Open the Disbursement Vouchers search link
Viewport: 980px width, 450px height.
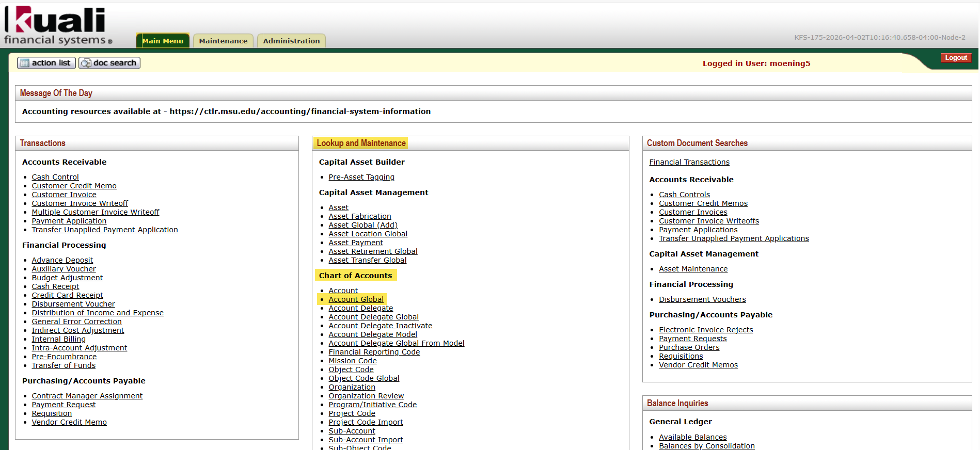point(702,299)
